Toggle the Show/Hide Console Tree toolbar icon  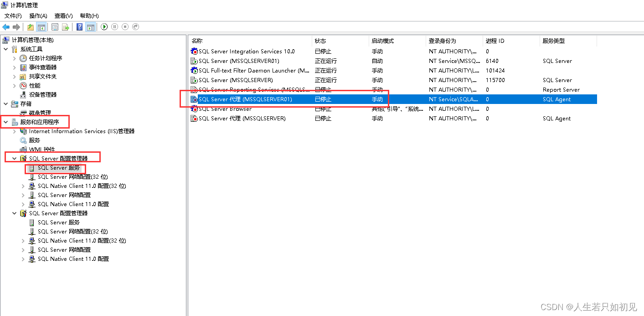pyautogui.click(x=41, y=27)
